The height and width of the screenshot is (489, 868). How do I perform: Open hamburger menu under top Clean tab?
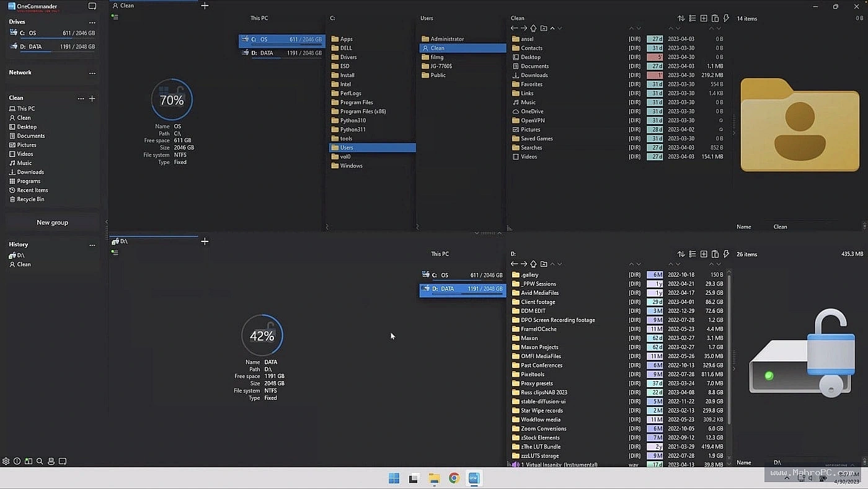pos(115,17)
